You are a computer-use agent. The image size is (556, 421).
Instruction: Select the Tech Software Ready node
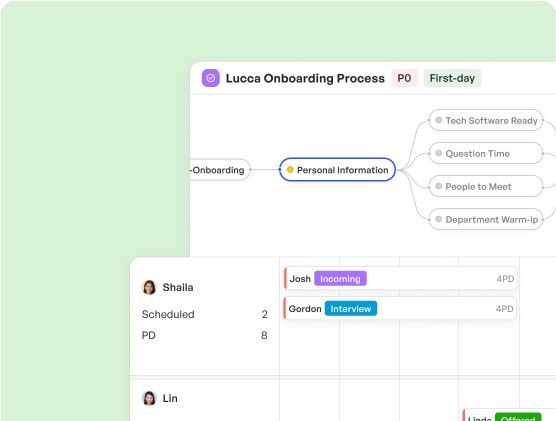pyautogui.click(x=486, y=120)
